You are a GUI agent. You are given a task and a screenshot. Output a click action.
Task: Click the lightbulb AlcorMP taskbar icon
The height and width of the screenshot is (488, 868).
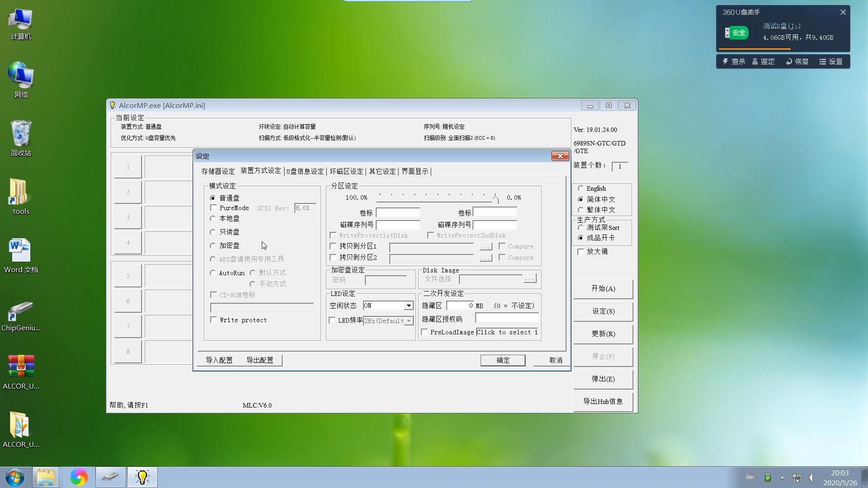point(142,477)
